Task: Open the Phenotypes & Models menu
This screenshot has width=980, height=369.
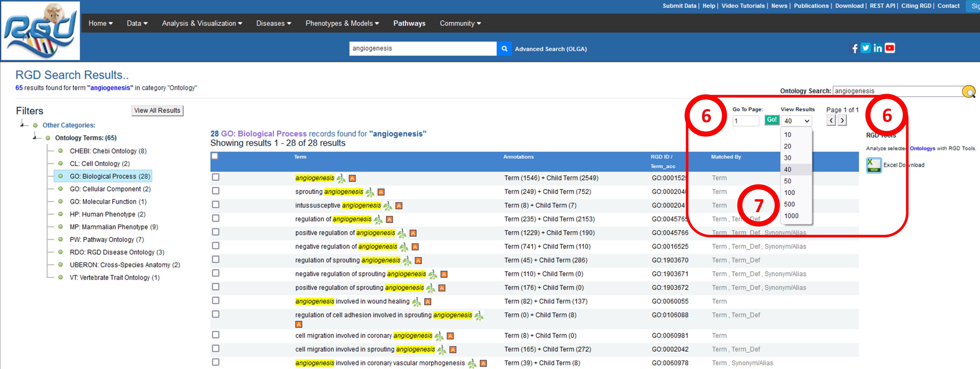Action: pyautogui.click(x=342, y=23)
